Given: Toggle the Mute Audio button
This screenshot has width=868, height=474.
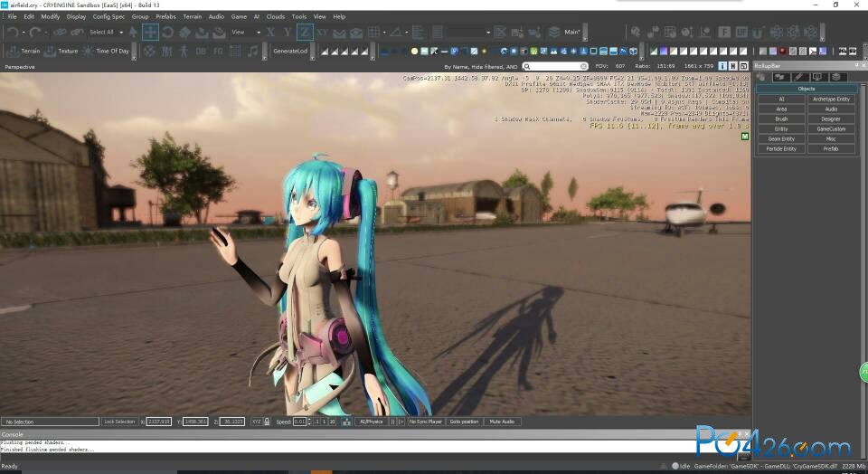Looking at the screenshot, I should pyautogui.click(x=502, y=422).
